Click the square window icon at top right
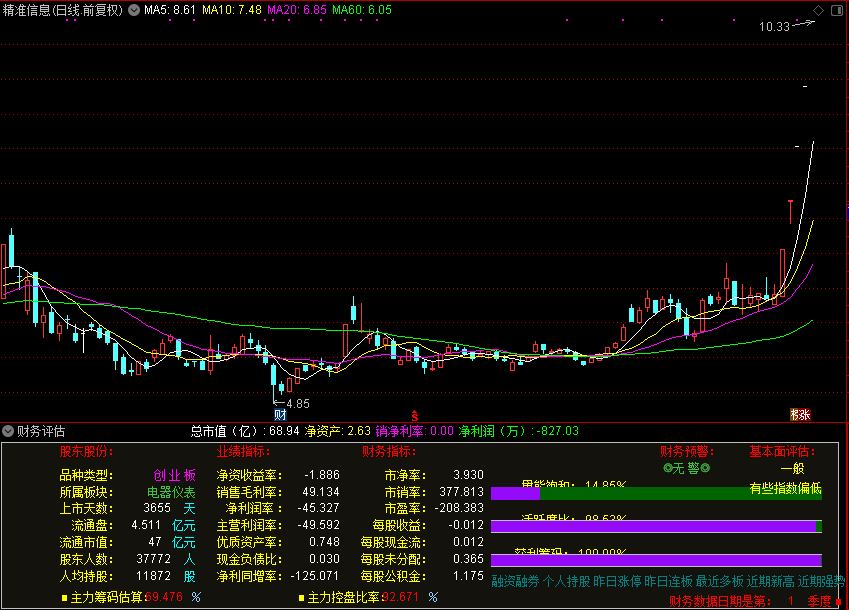This screenshot has height=610, width=849. tap(836, 10)
